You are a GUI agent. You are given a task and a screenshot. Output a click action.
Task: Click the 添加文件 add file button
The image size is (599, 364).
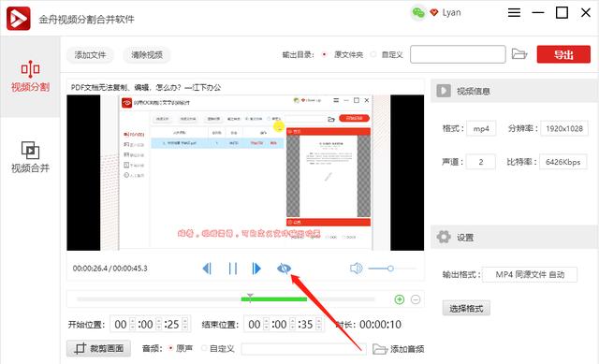click(x=90, y=55)
